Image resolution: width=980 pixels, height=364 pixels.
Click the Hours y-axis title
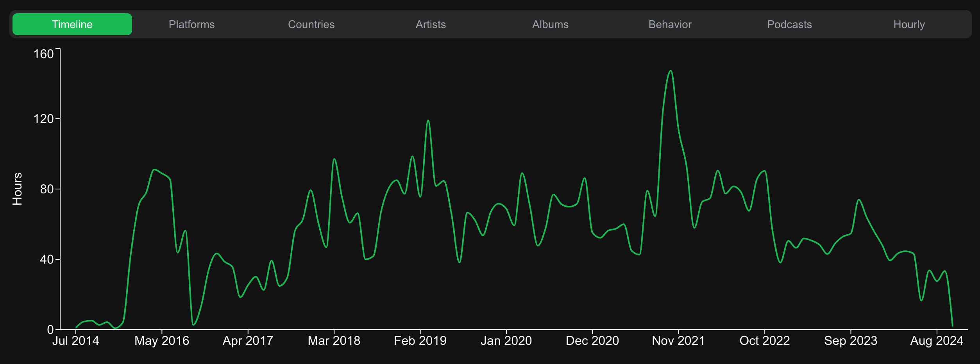point(17,189)
